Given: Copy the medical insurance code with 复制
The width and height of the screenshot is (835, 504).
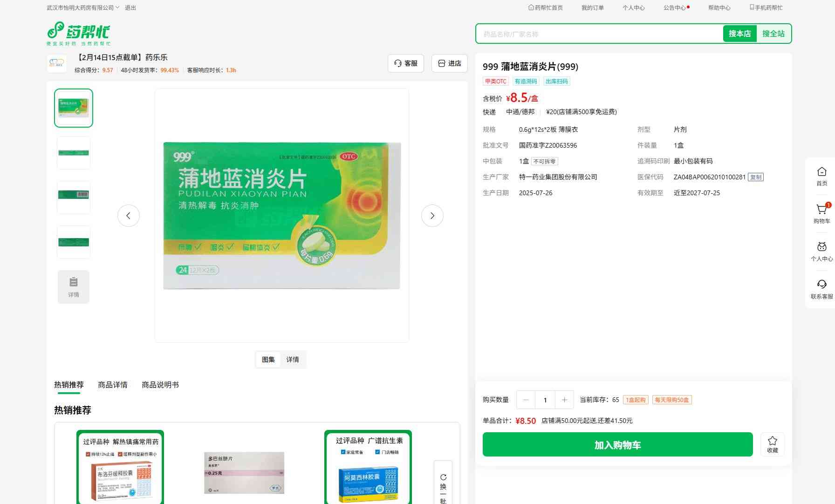Looking at the screenshot, I should click(755, 177).
